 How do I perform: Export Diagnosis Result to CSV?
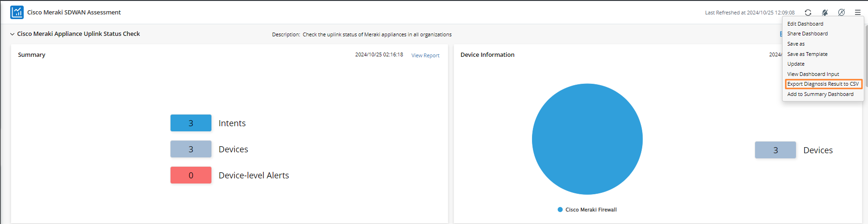pyautogui.click(x=822, y=84)
